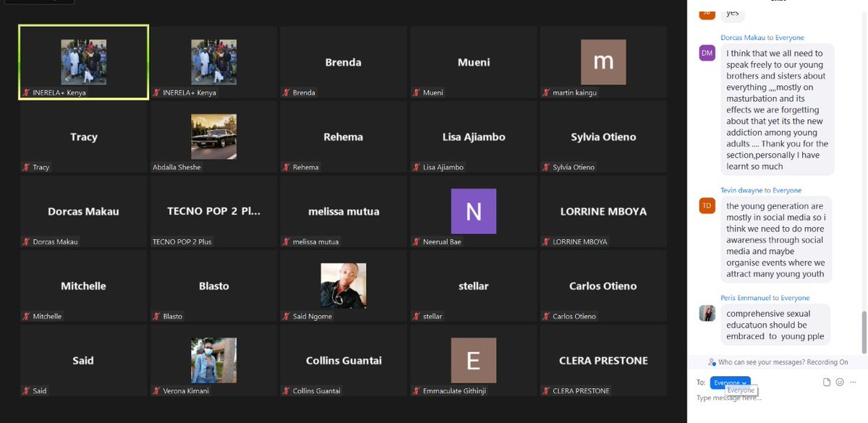Click the muted mic icon beside Blasto's name
The image size is (868, 423).
[157, 316]
